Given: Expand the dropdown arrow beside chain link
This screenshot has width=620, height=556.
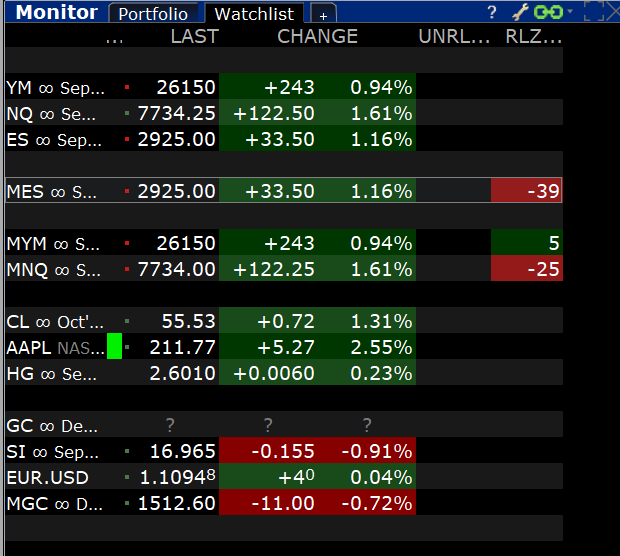Looking at the screenshot, I should pos(570,11).
